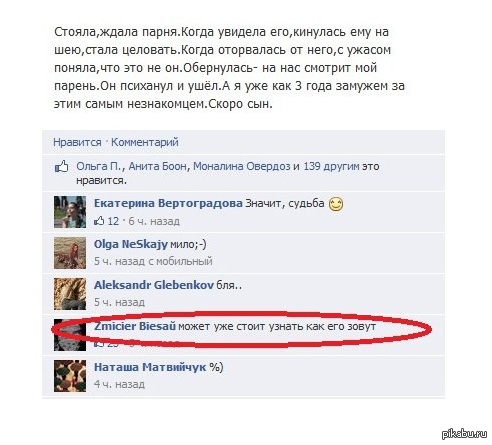Image resolution: width=492 pixels, height=445 pixels.
Task: Open the Екатерина Вертоградова name link
Action: click(x=168, y=203)
